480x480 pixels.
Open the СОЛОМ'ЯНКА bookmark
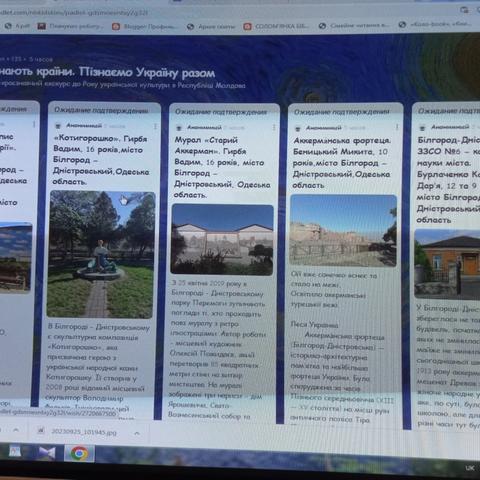click(x=277, y=26)
